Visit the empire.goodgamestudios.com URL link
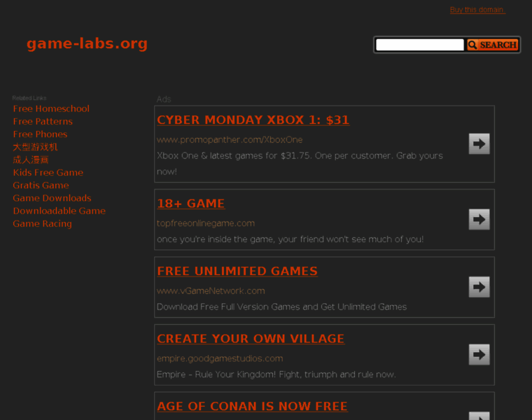This screenshot has width=532, height=420. (x=220, y=358)
